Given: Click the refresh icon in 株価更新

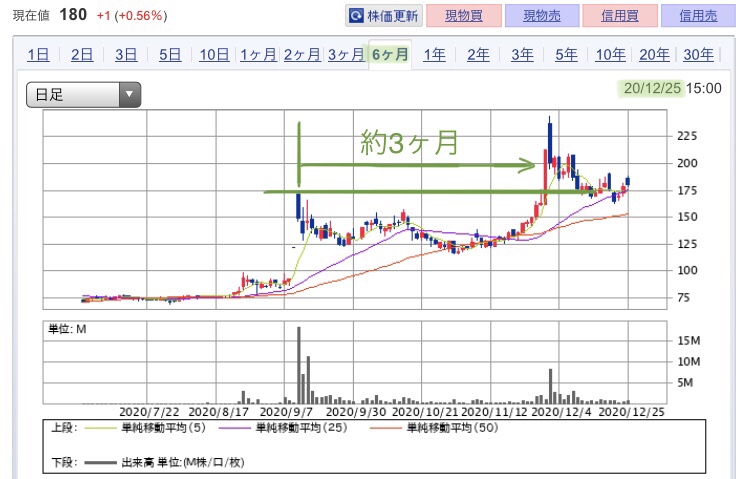Looking at the screenshot, I should tap(356, 16).
